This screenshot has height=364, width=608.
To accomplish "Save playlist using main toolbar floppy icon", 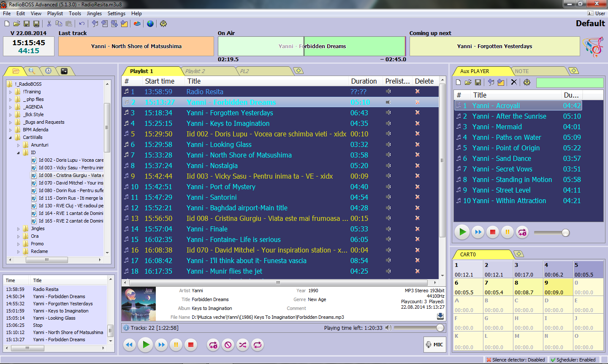I will (x=27, y=24).
